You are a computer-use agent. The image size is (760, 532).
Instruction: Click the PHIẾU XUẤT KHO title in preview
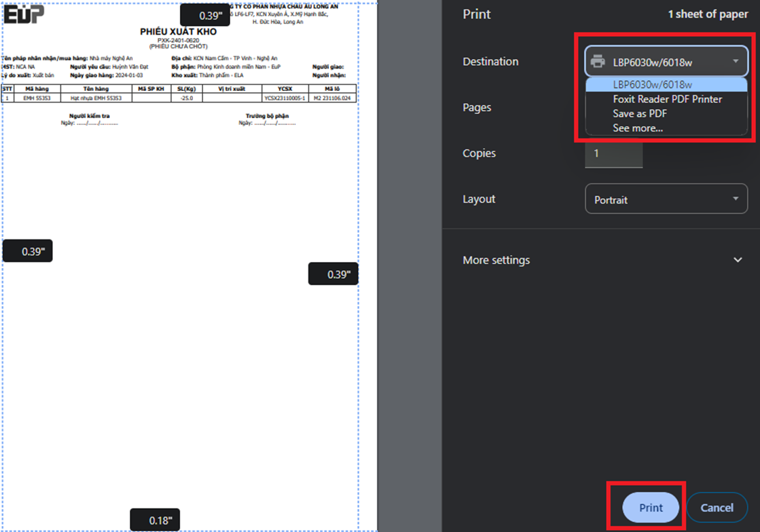coord(178,32)
